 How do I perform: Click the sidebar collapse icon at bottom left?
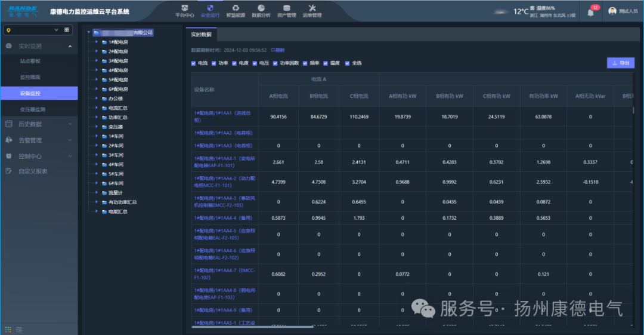[19, 329]
